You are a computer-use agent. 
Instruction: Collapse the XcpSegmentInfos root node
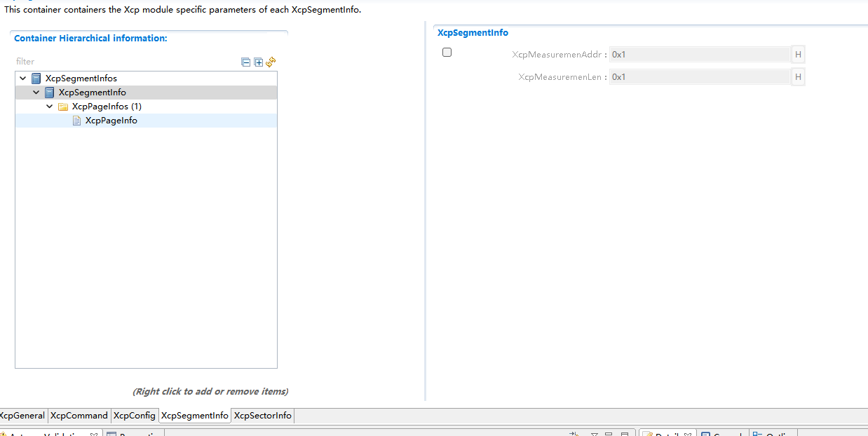tap(23, 79)
